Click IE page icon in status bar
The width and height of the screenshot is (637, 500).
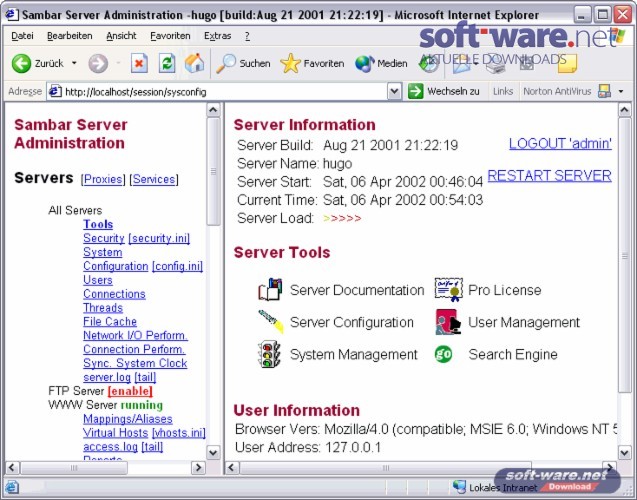click(x=12, y=487)
